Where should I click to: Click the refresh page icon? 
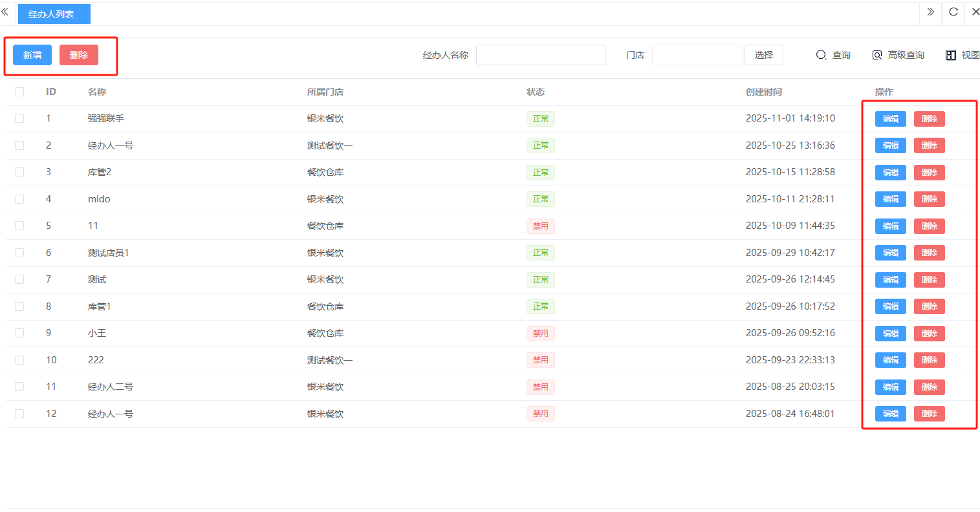[953, 12]
